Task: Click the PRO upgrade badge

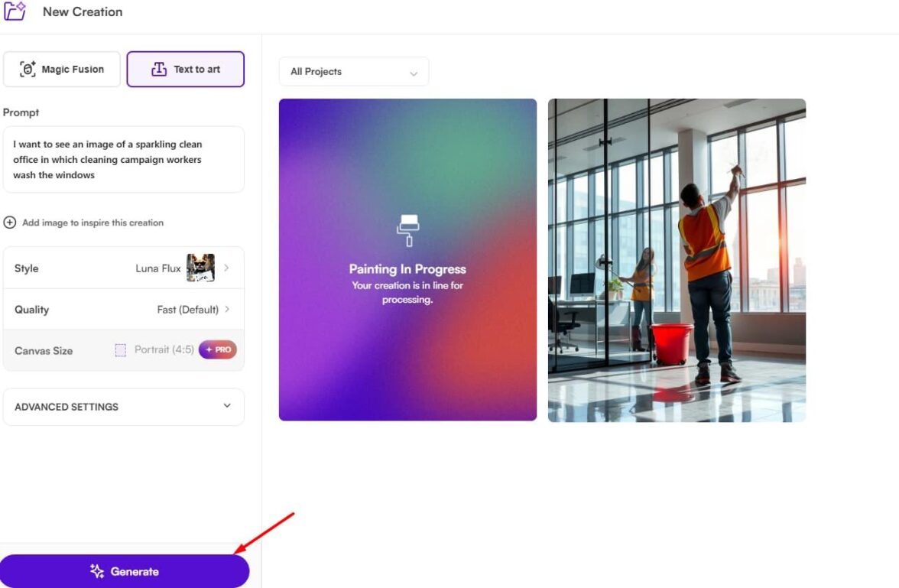Action: click(218, 350)
